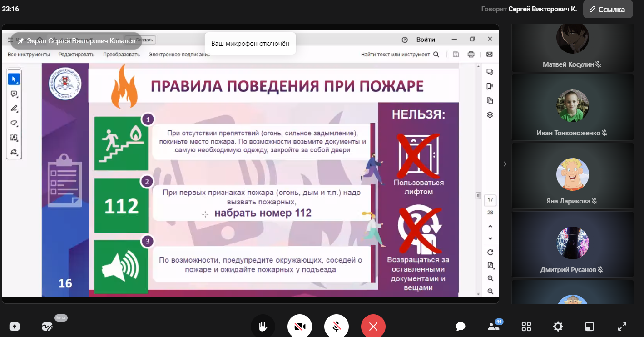Leave the call with the red button

pos(373,326)
